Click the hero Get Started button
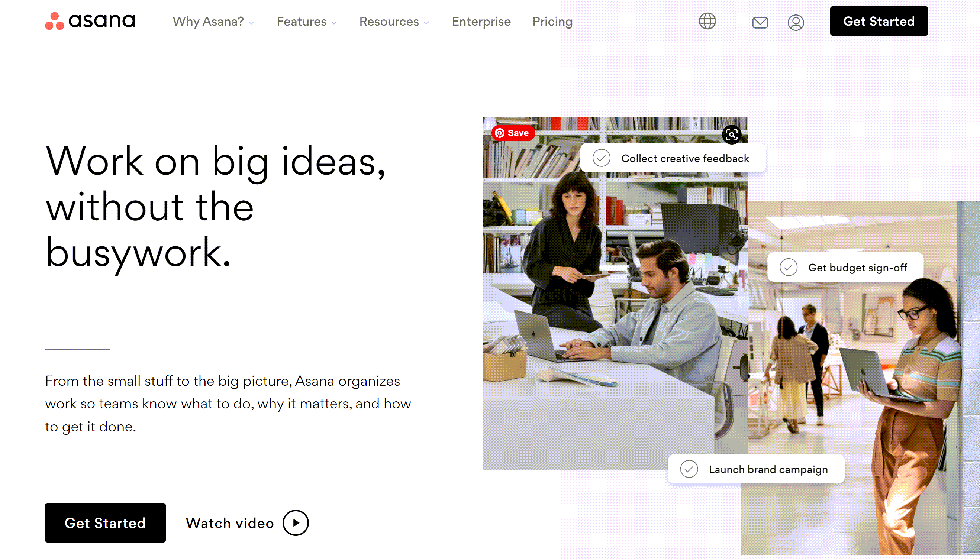The image size is (980, 560). pyautogui.click(x=105, y=523)
